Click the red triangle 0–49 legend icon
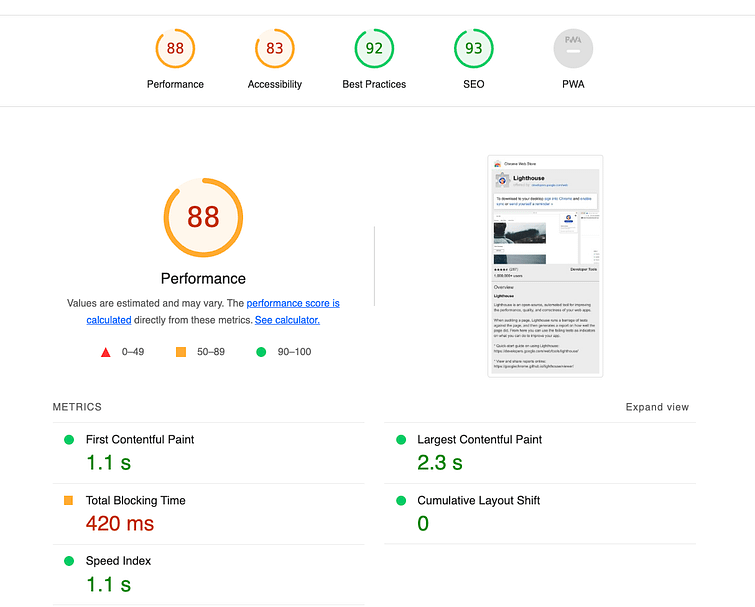Image resolution: width=755 pixels, height=607 pixels. click(105, 352)
